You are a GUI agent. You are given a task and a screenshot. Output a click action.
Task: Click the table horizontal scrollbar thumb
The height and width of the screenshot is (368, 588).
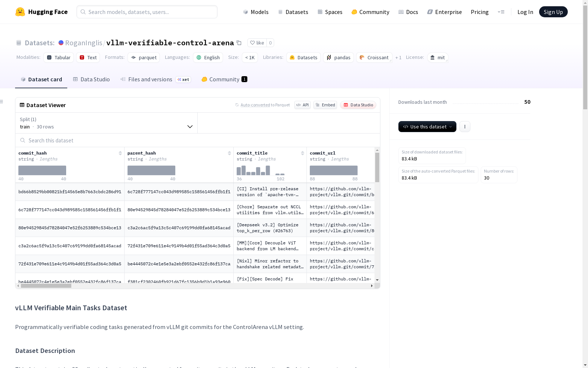[x=46, y=286]
